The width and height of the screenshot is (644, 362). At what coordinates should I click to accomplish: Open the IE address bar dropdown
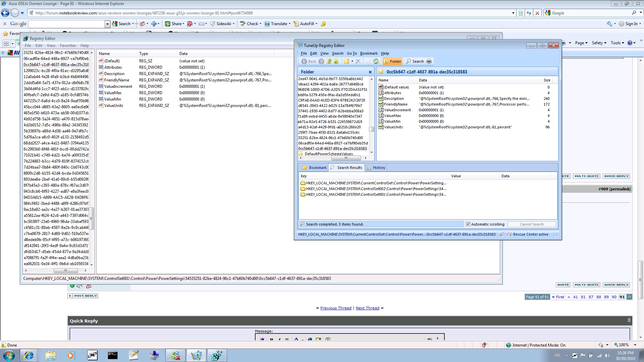[513, 13]
